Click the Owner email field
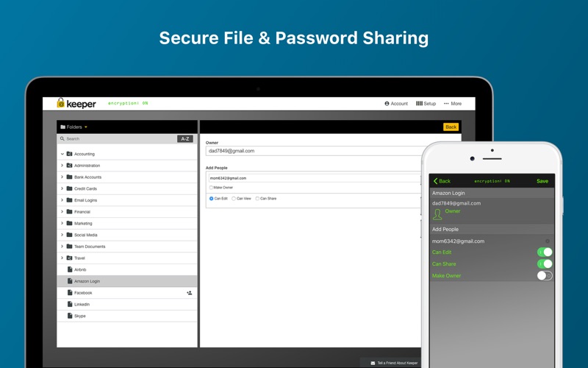The height and width of the screenshot is (368, 588). click(x=315, y=151)
